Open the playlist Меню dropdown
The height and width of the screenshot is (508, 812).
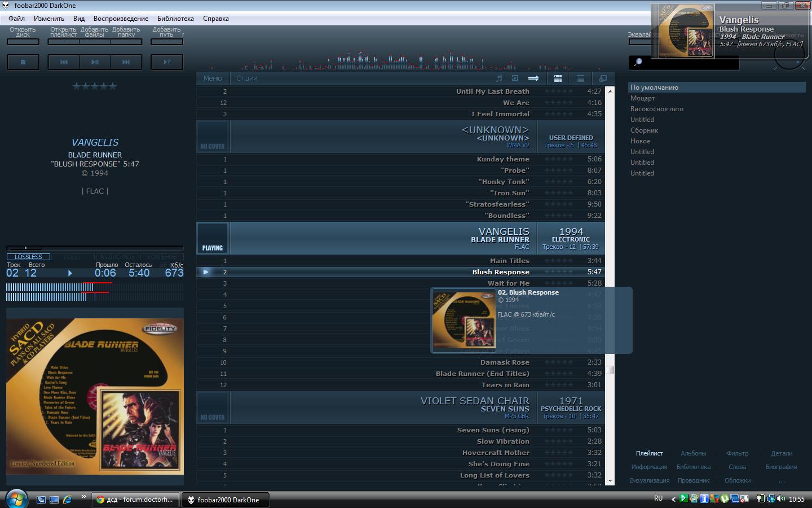(x=213, y=78)
